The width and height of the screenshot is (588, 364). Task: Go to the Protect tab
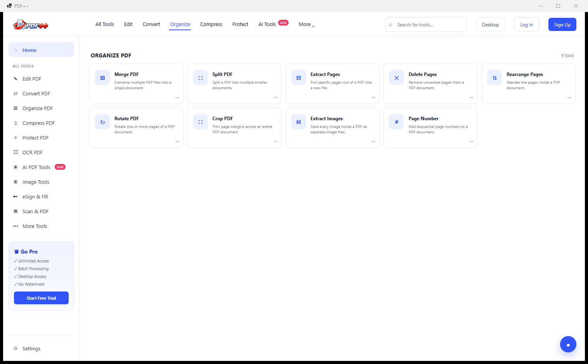(240, 24)
